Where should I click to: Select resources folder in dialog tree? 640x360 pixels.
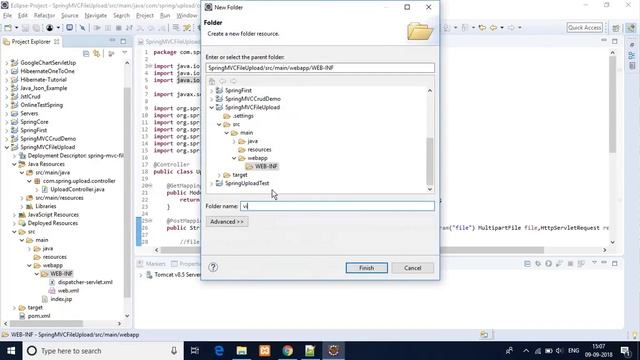coord(259,149)
